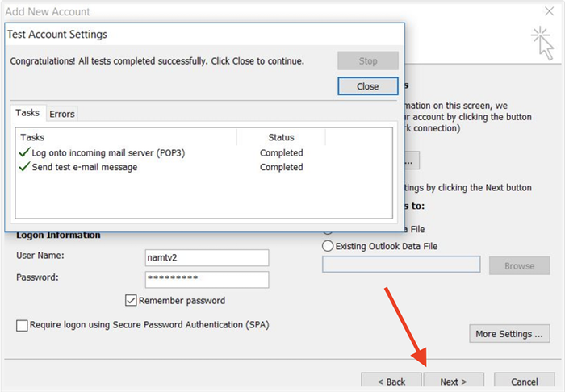Switch to the Errors tab
Screen dimensions: 565x392
[62, 114]
